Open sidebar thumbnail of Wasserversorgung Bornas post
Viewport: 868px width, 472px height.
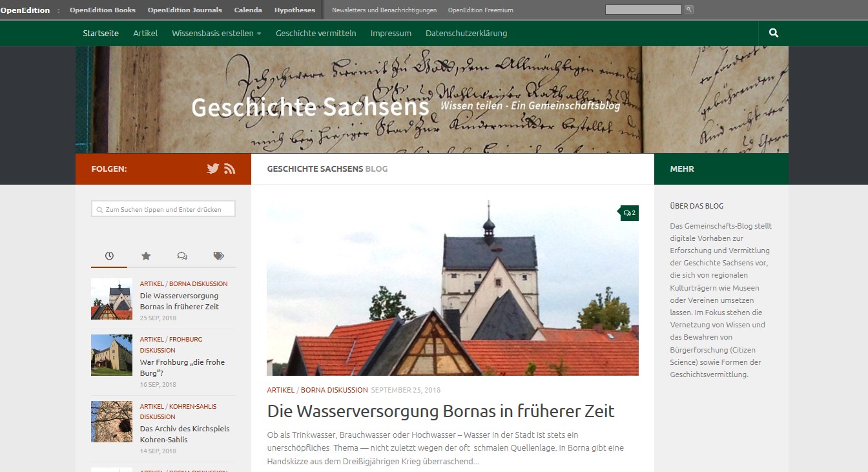click(x=112, y=299)
